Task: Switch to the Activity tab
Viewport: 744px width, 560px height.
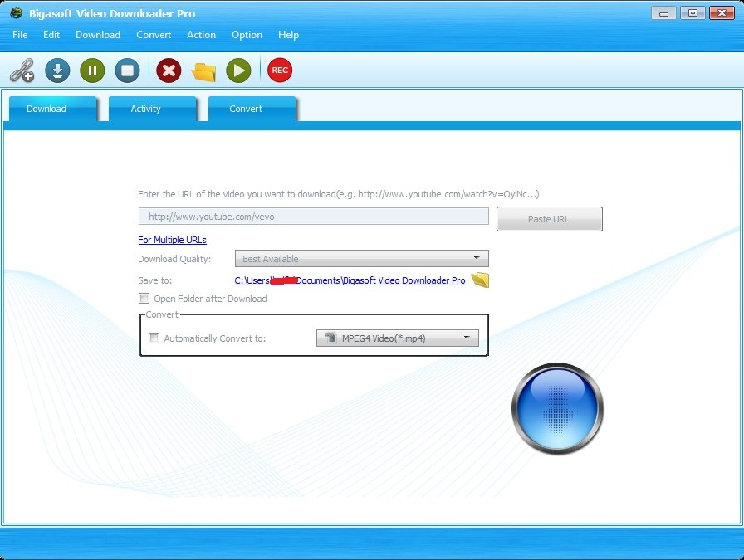Action: pyautogui.click(x=152, y=109)
